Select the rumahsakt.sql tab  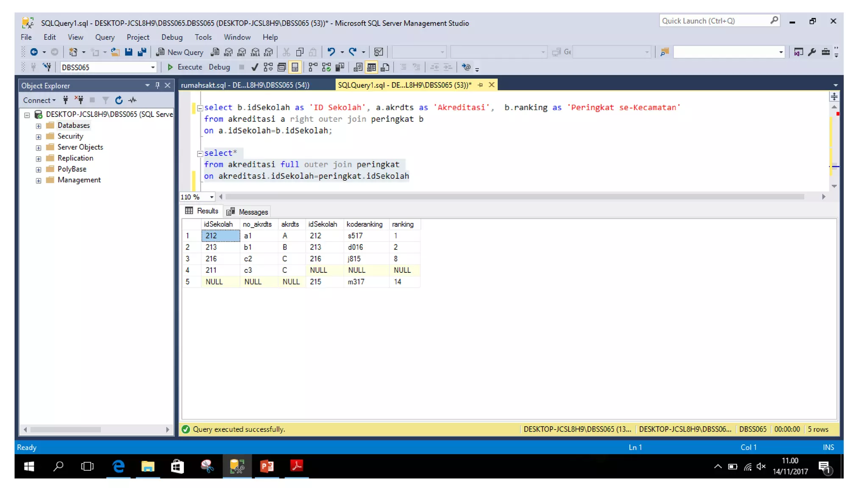pos(245,85)
